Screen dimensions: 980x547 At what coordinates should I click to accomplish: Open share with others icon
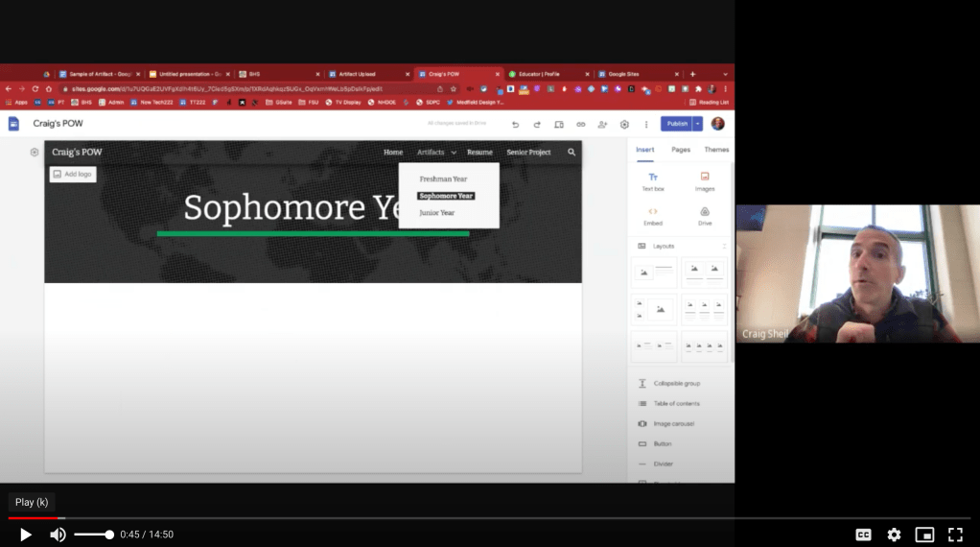[602, 125]
